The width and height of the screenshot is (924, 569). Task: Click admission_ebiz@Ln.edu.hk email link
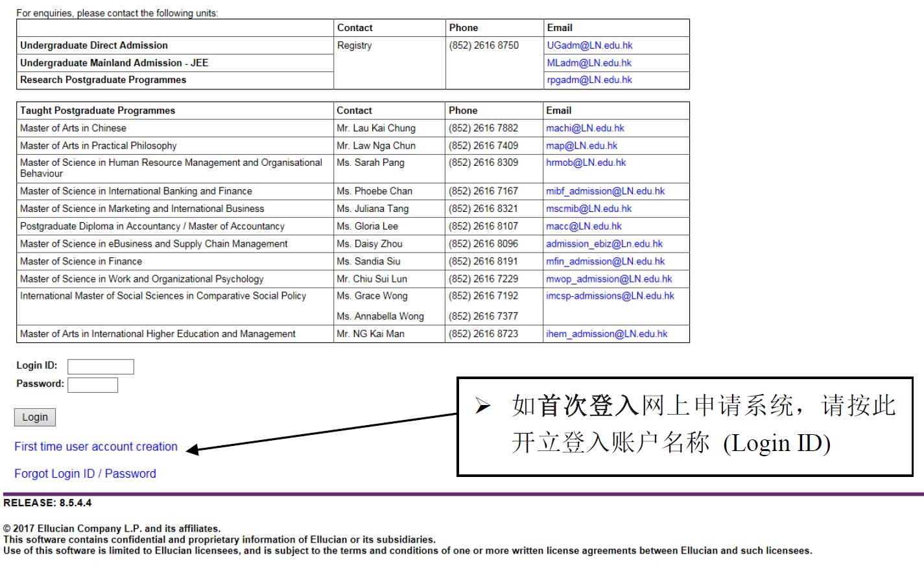604,244
